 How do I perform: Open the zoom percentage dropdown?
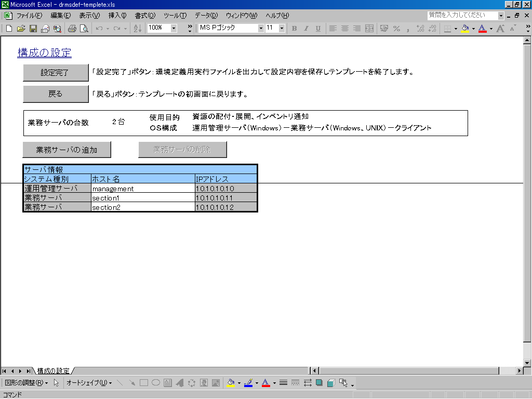(x=174, y=29)
